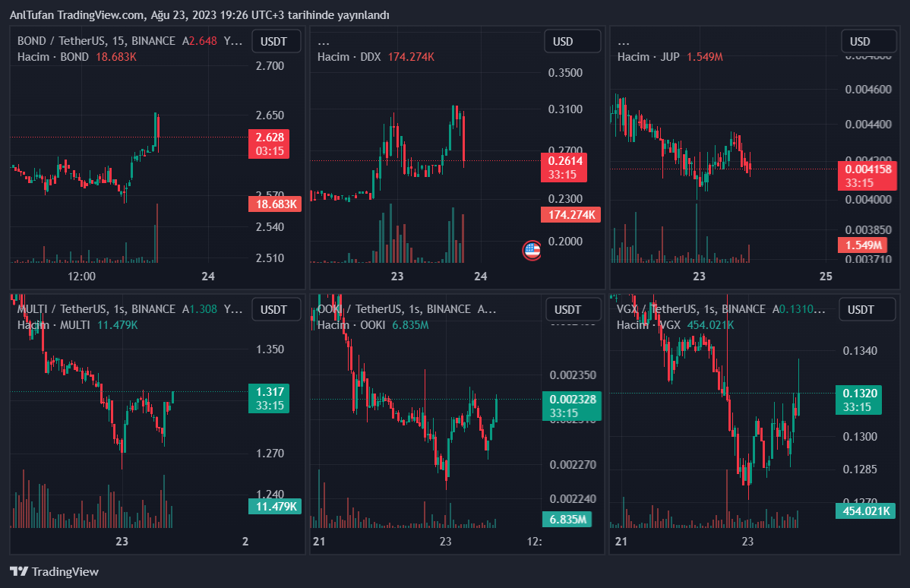Click the 174.274K volume label on DDX axis
This screenshot has height=588, width=910.
pos(570,216)
